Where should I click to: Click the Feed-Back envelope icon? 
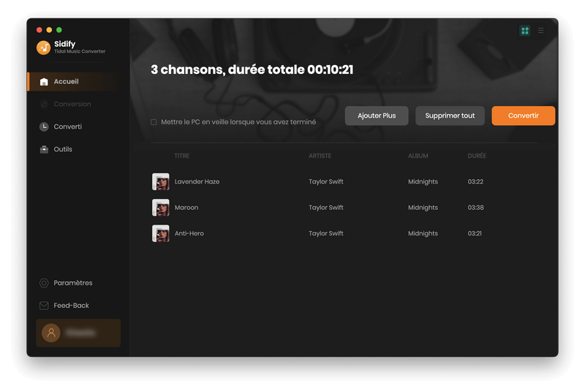pos(44,306)
